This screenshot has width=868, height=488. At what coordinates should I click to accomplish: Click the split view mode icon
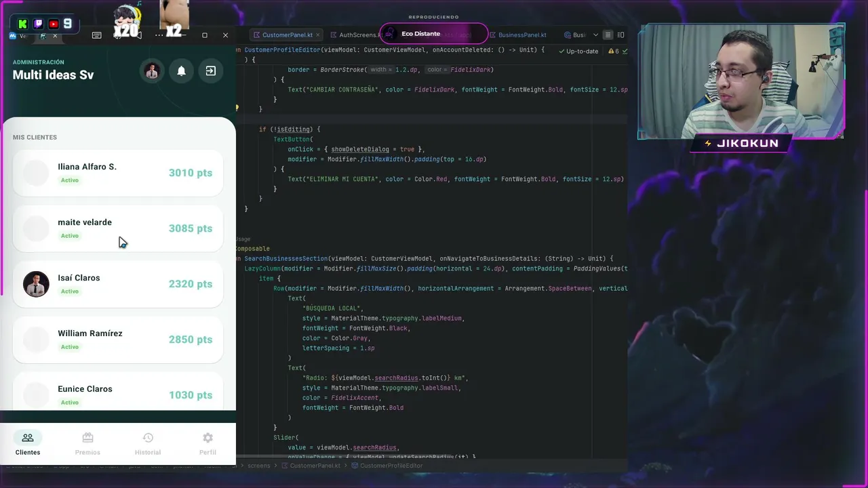[621, 35]
